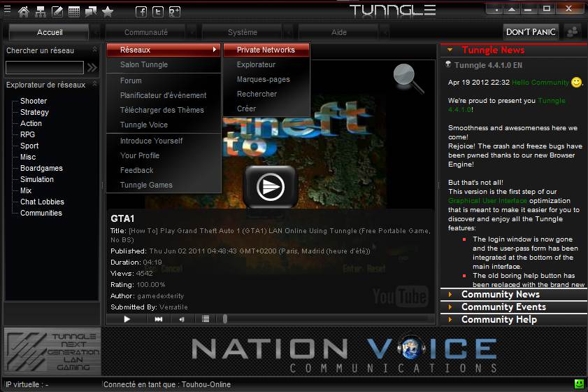Collapse the Explorateur de réseaux panel
Image resolution: width=588 pixels, height=392 pixels.
click(x=95, y=83)
